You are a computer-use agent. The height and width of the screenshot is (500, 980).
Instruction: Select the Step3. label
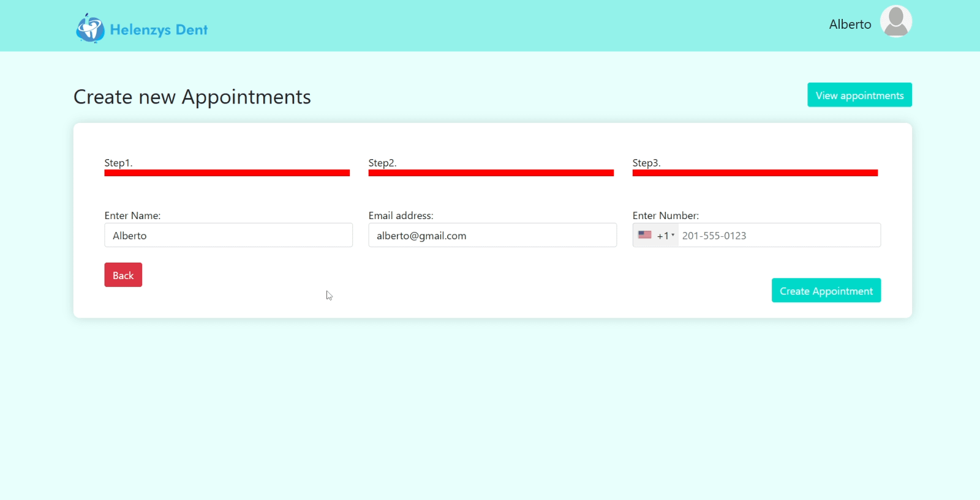point(646,163)
